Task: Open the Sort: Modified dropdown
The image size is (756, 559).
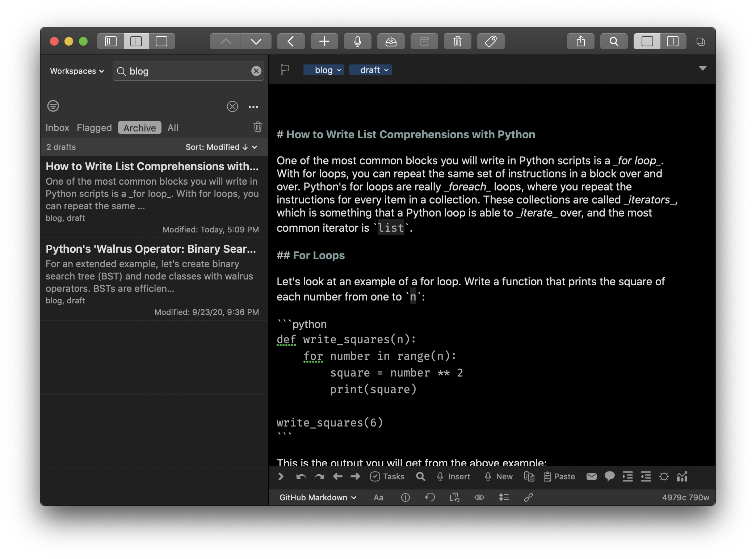Action: click(221, 147)
